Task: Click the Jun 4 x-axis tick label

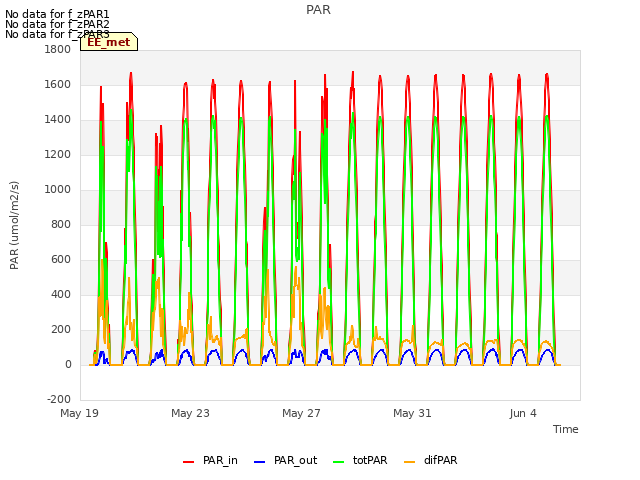Action: click(523, 413)
